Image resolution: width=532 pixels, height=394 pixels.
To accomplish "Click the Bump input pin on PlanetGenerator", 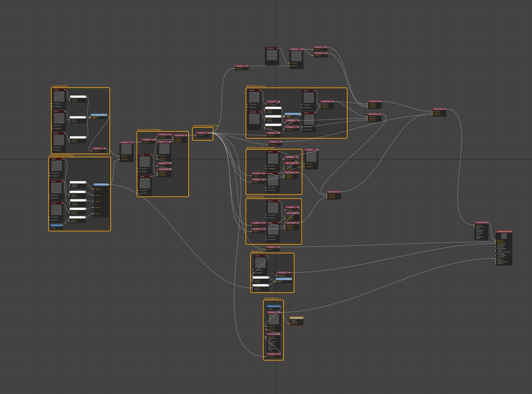I will pos(496,258).
